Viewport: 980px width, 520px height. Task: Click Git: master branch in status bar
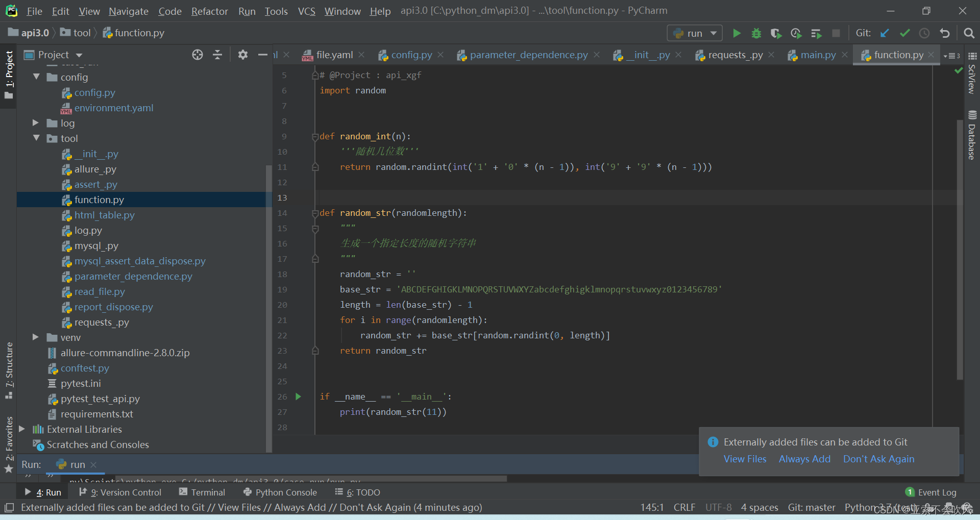(x=812, y=507)
